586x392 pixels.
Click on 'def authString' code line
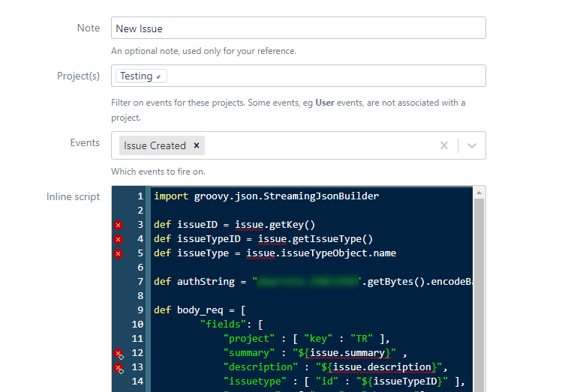tap(312, 282)
